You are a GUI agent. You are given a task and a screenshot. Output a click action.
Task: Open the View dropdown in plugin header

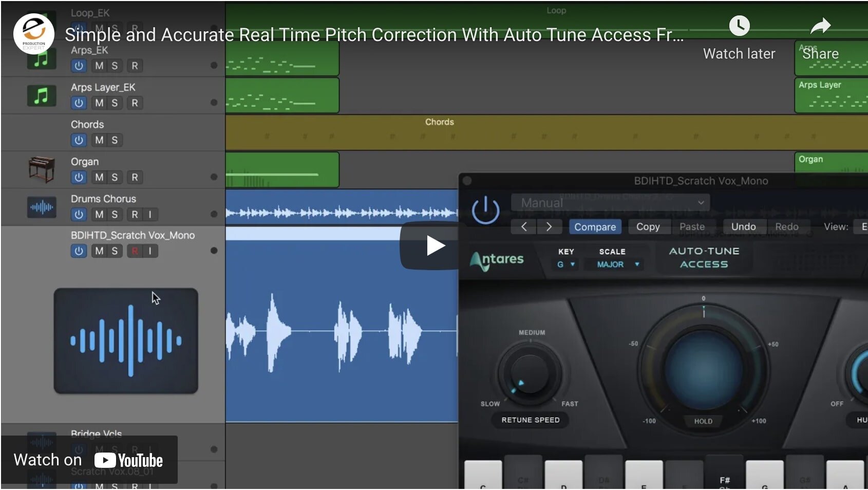point(861,227)
